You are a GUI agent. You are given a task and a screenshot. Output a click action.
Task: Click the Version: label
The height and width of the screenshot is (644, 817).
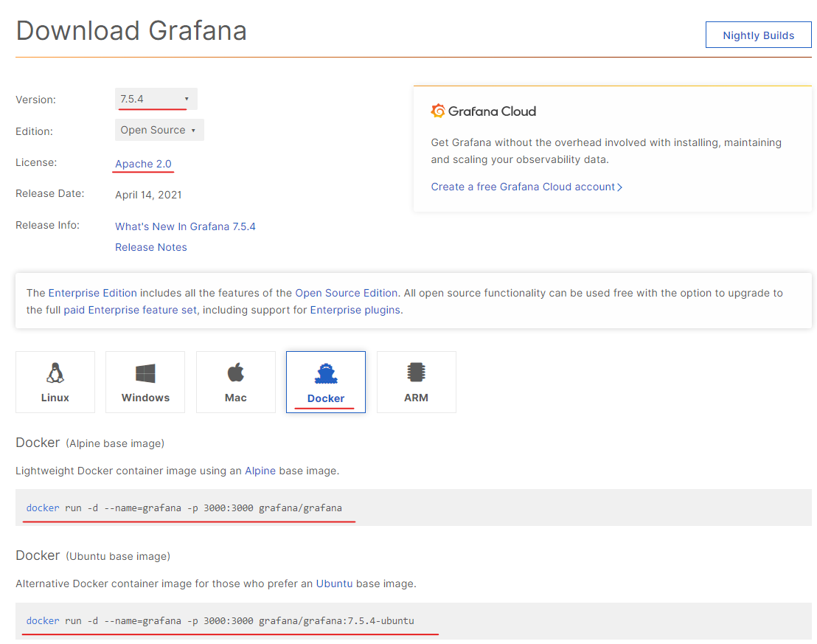pyautogui.click(x=36, y=100)
